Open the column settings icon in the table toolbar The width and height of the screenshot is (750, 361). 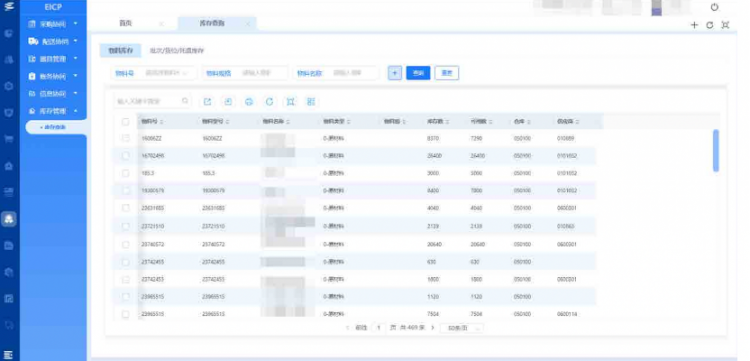(x=311, y=101)
